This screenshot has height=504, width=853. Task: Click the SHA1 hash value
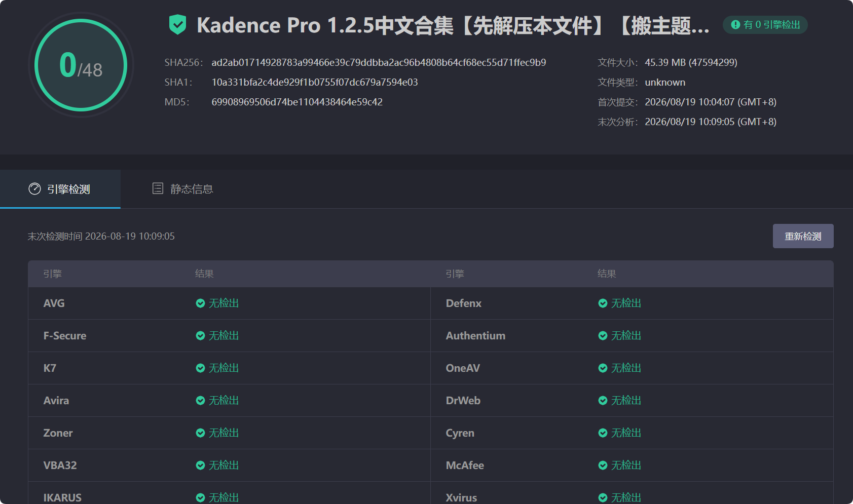tap(315, 82)
